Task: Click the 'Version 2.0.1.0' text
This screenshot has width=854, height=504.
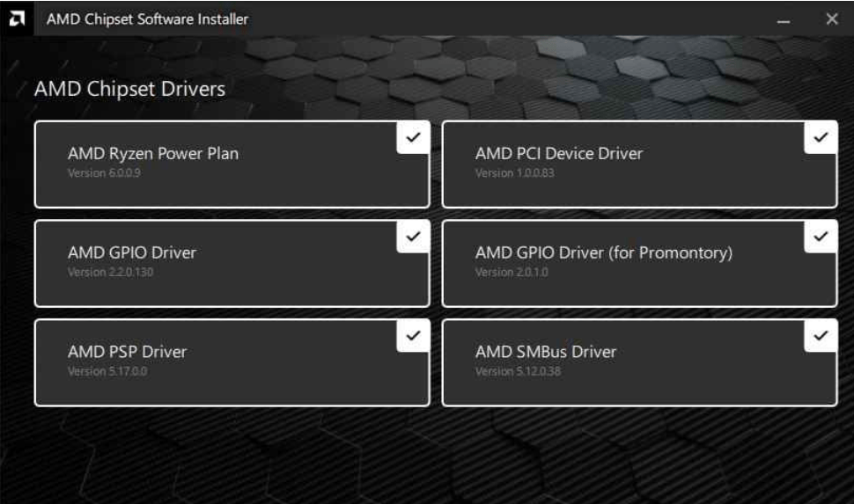Action: 512,272
